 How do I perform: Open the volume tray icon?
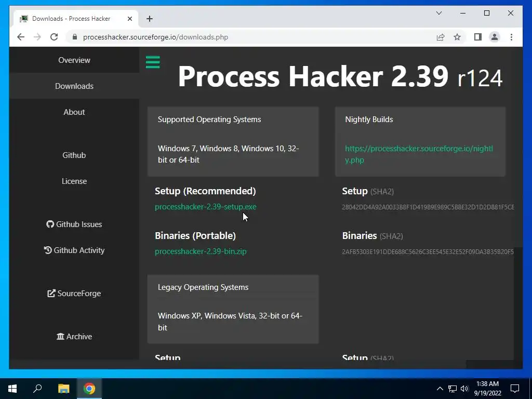[x=464, y=389]
